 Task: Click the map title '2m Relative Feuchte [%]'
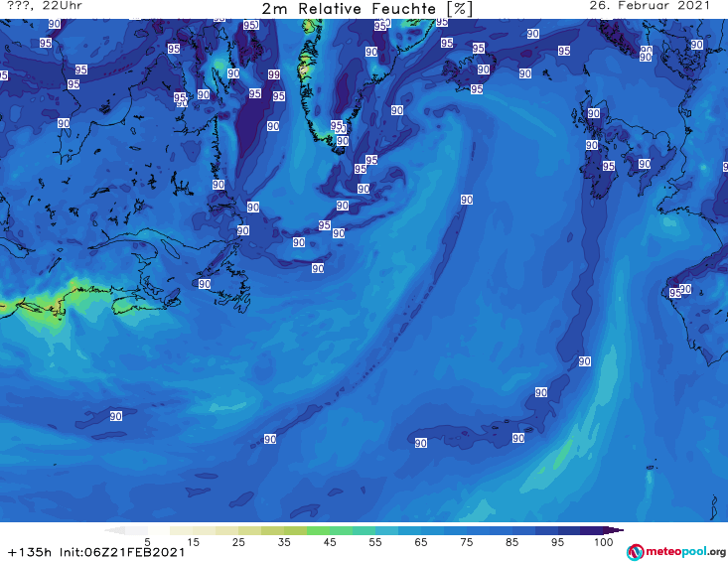coord(366,9)
